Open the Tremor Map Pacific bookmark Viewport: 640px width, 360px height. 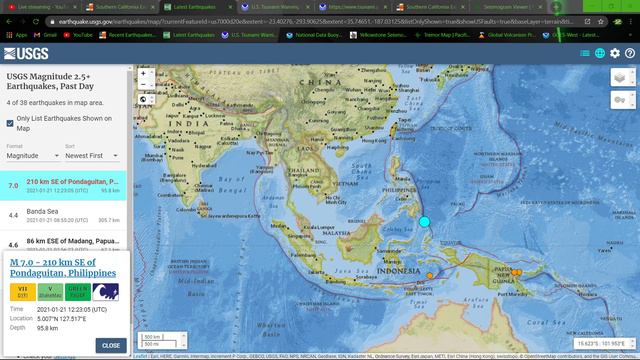[442, 35]
